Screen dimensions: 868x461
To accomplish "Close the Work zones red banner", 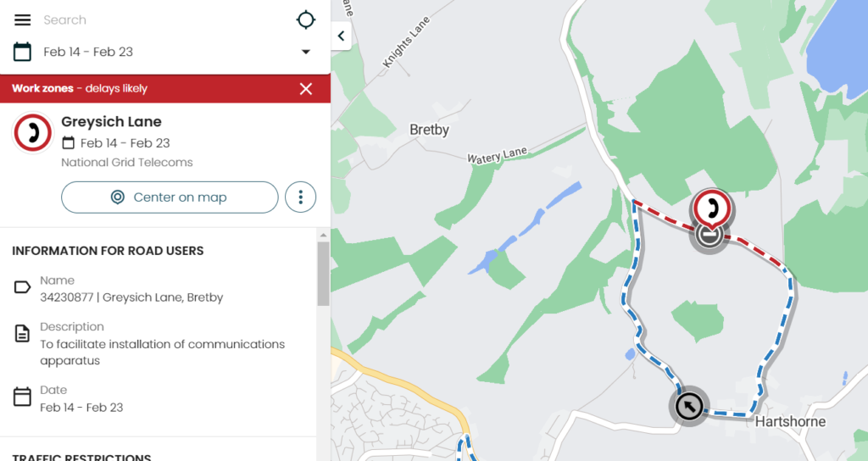I will click(x=306, y=89).
